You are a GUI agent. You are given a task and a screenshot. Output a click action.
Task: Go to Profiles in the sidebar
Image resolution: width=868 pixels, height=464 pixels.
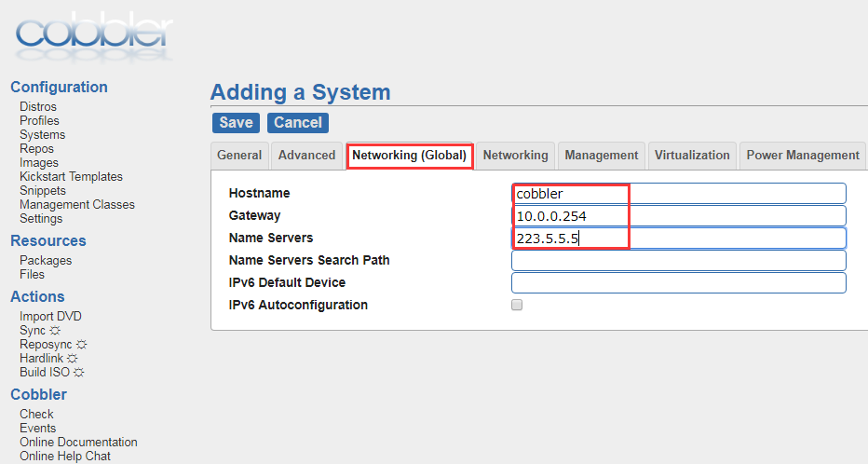(x=39, y=121)
